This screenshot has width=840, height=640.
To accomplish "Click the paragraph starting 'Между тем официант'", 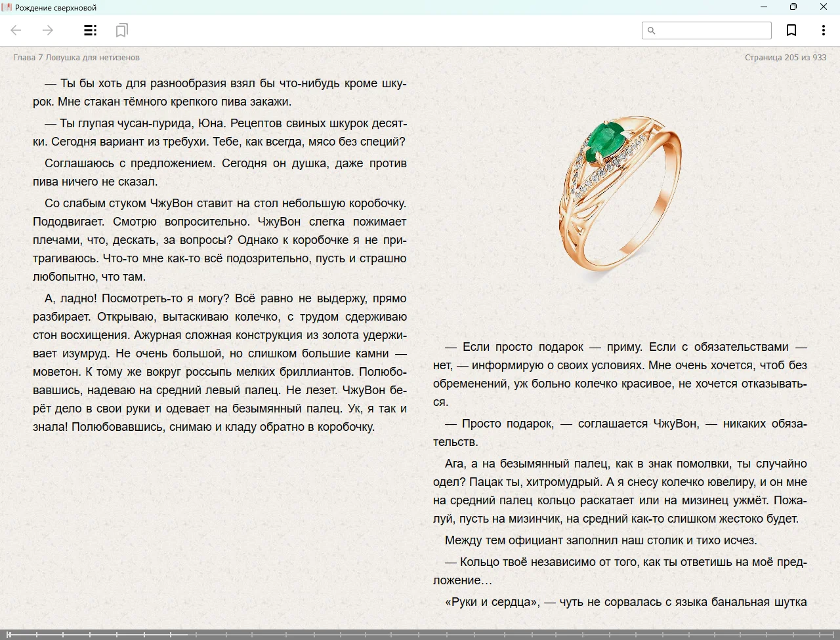I will (x=600, y=540).
